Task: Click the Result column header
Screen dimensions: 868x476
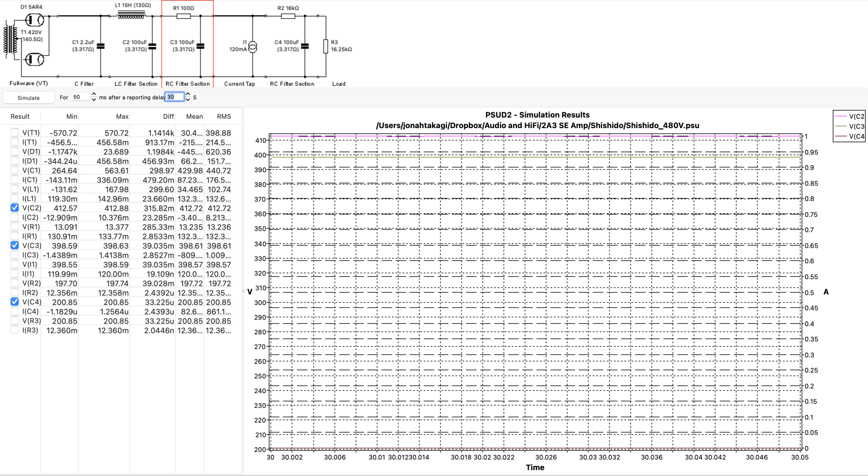Action: (20, 116)
